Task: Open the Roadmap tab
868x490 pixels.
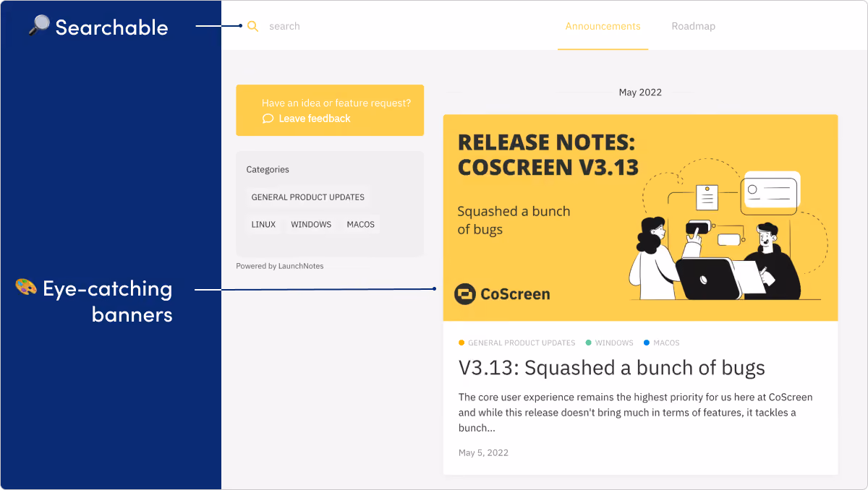Action: tap(693, 26)
